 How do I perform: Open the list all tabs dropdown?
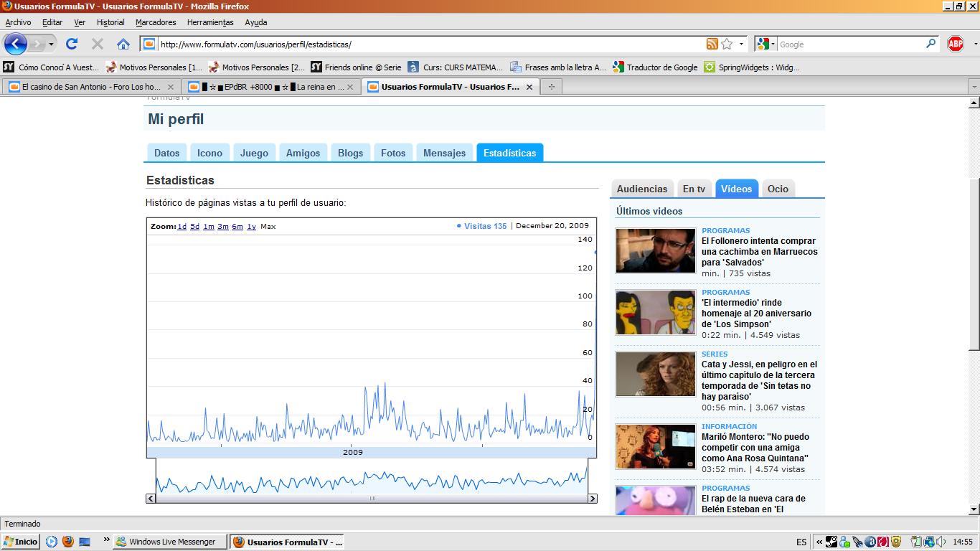(974, 87)
